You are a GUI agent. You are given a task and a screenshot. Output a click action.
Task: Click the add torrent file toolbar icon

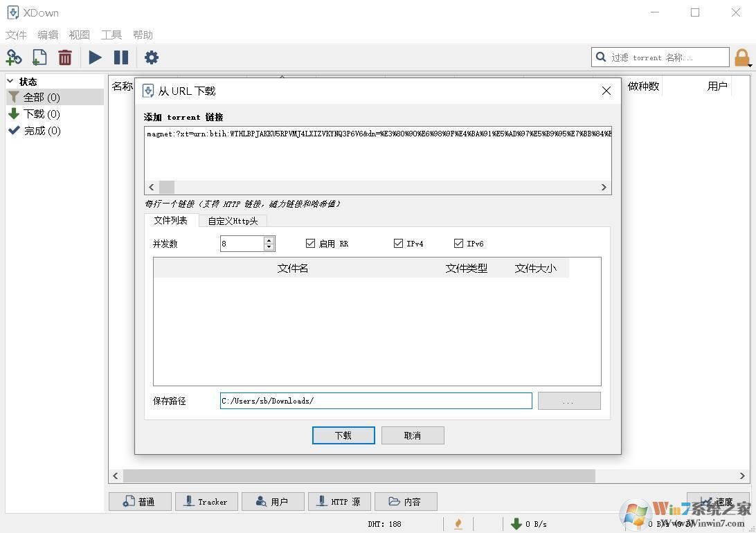(x=39, y=57)
